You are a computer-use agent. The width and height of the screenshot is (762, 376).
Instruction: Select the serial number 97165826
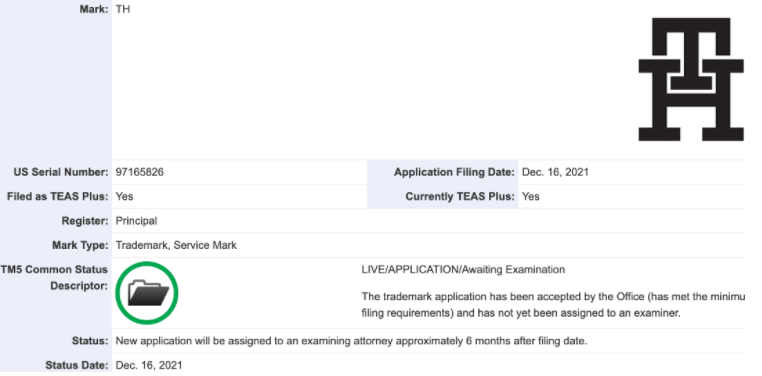(x=139, y=172)
